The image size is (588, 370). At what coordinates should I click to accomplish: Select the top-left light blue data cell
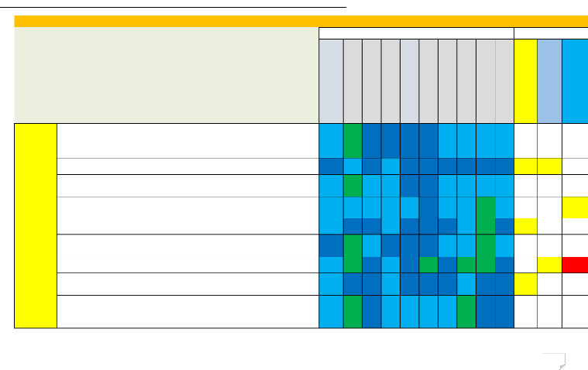coord(331,140)
